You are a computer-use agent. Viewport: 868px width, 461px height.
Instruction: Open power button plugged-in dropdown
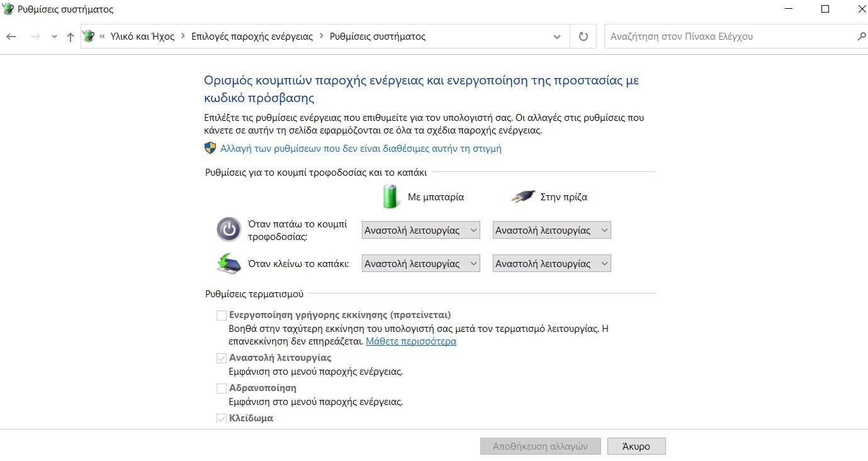click(551, 230)
